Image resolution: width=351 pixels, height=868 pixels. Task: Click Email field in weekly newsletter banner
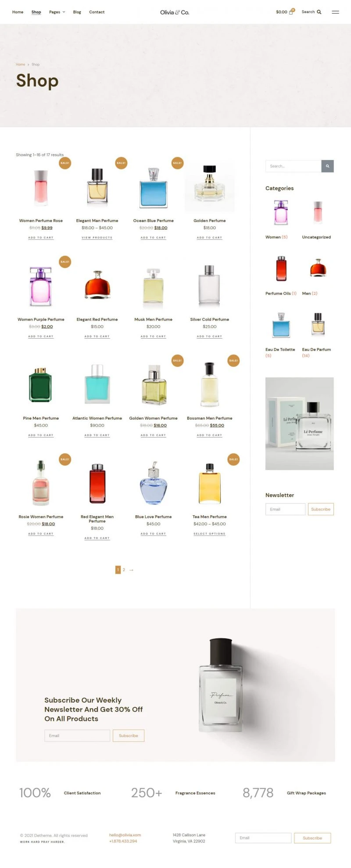click(77, 735)
